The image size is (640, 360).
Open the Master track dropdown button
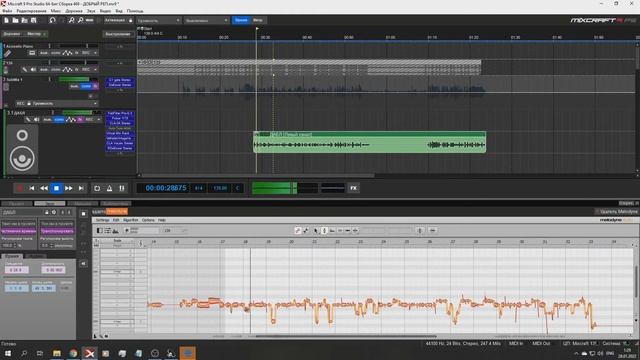tap(36, 34)
